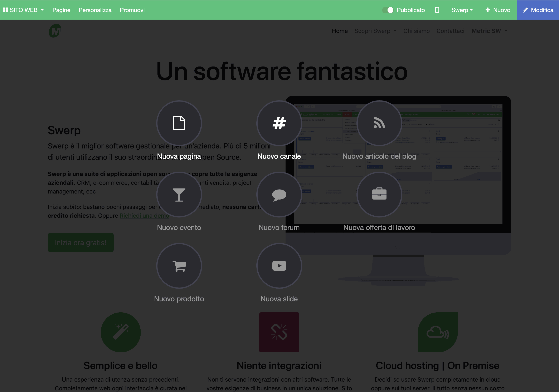Click the Nuova pagina document icon
Viewport: 559px width, 392px height.
179,123
